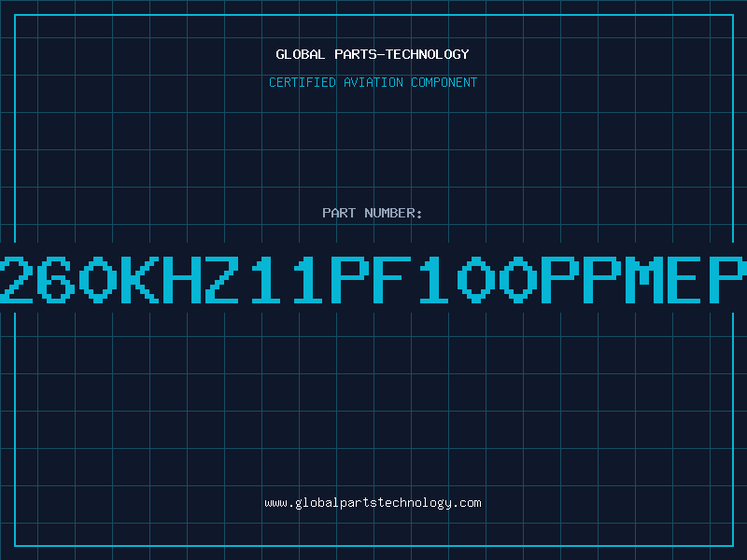Screen dimensions: 747x560
Task: Click the www prefix of the website URL
Action: point(275,504)
